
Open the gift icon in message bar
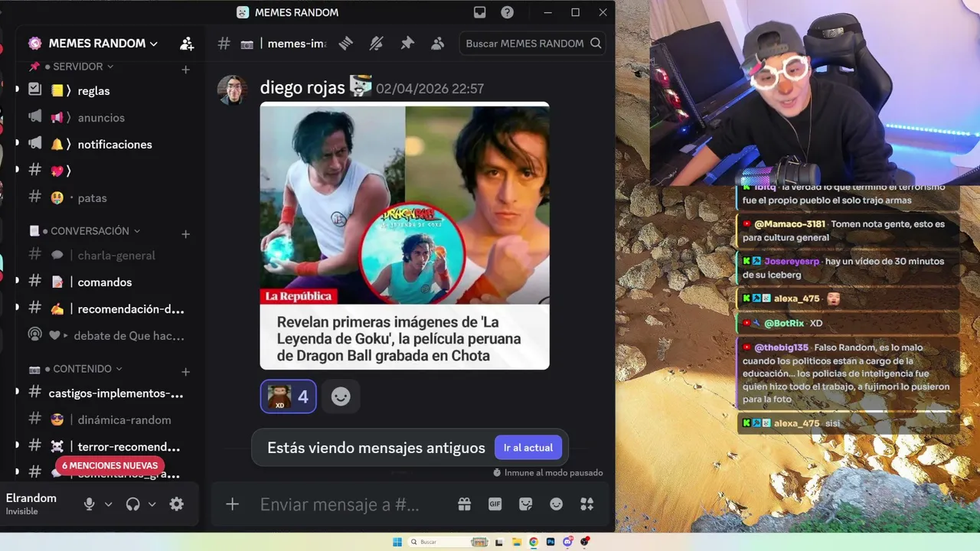coord(464,504)
